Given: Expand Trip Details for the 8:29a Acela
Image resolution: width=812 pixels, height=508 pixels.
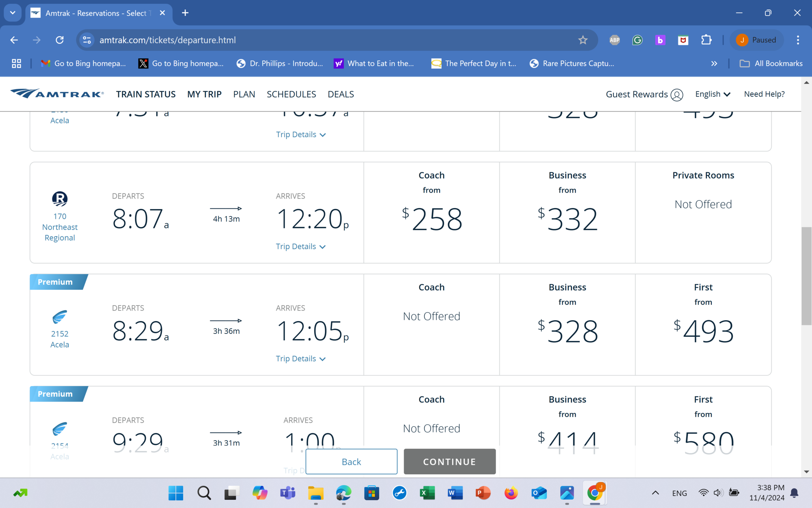Looking at the screenshot, I should (x=300, y=359).
